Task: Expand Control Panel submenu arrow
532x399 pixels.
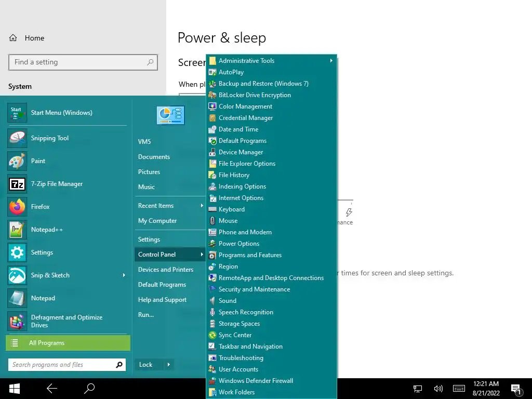Action: click(x=202, y=255)
